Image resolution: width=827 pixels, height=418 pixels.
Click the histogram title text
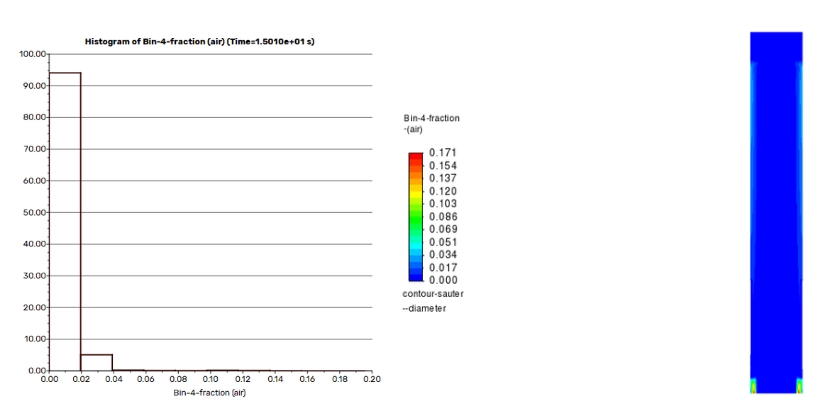coord(199,42)
